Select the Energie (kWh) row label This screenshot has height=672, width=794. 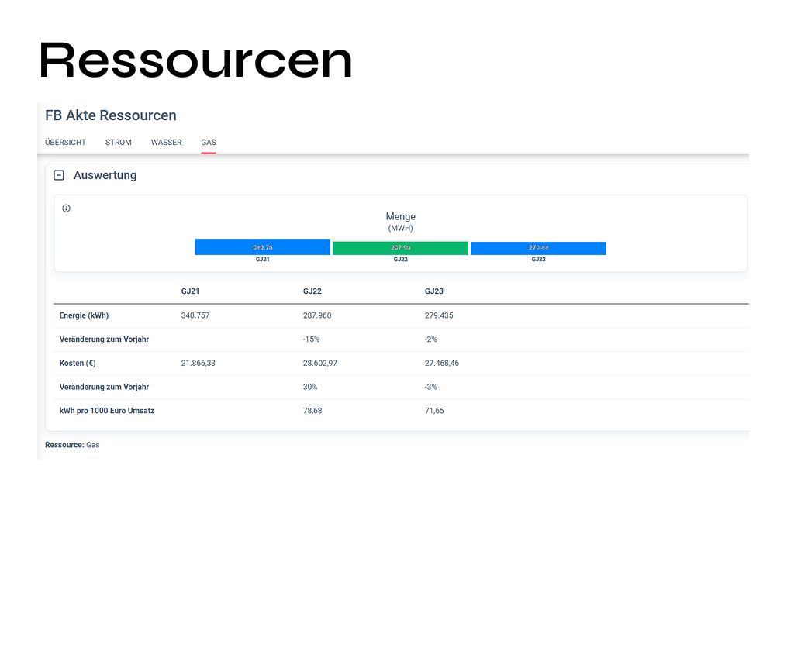84,315
